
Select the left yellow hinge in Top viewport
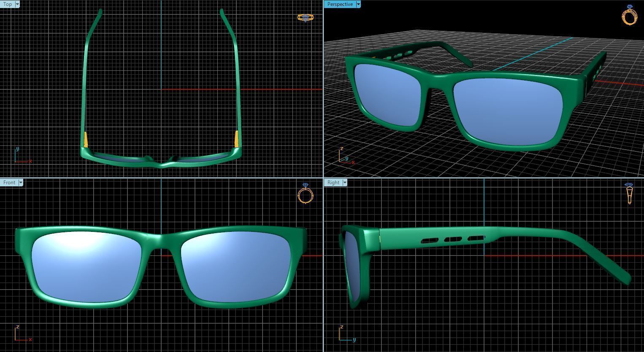click(86, 140)
